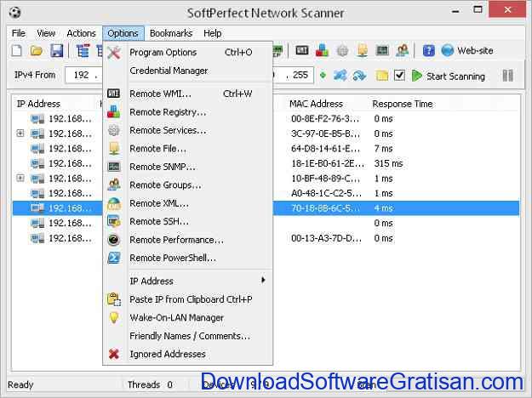The image size is (532, 398).
Task: Click the 7 ms response time value
Action: point(383,149)
